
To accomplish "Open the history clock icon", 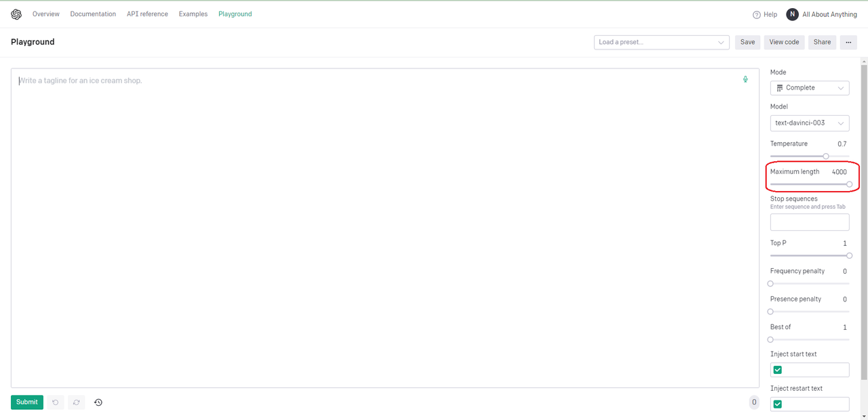I will click(x=98, y=402).
